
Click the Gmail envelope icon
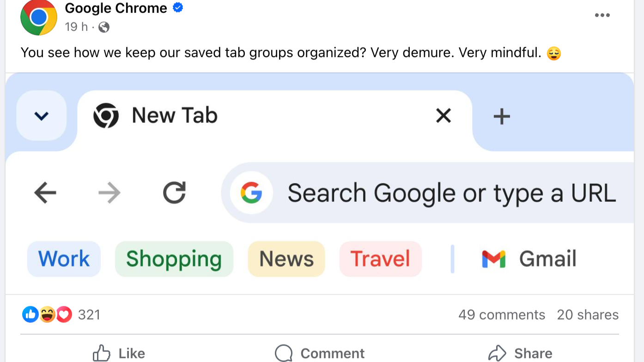coord(493,259)
